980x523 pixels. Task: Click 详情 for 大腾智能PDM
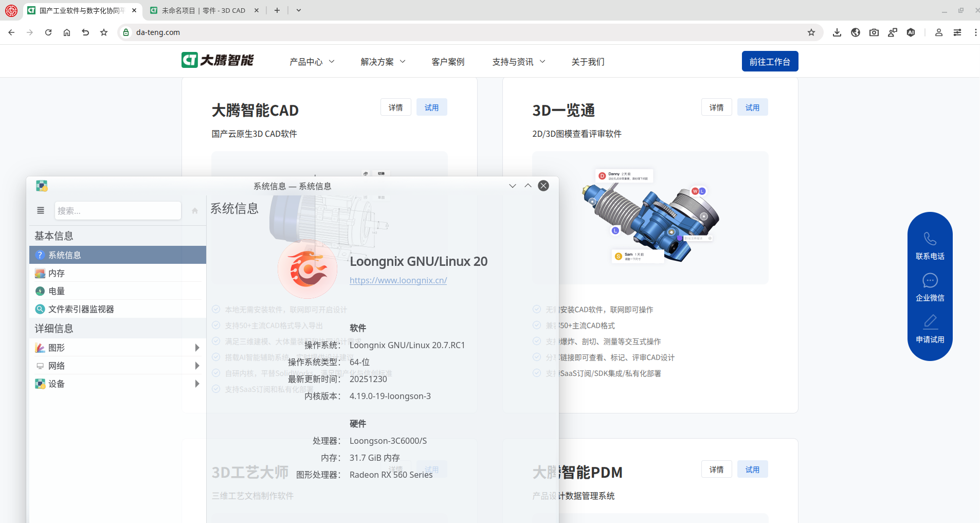tap(716, 469)
